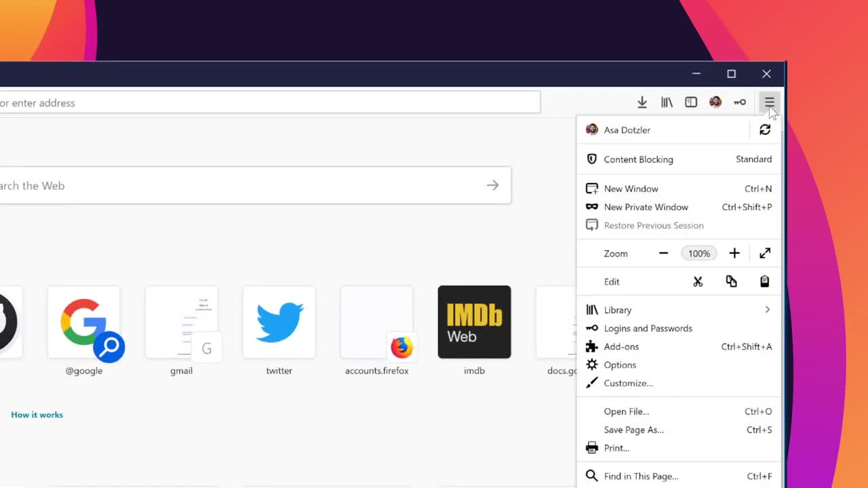The width and height of the screenshot is (868, 488).
Task: Click the Standard content blocking label
Action: 753,159
